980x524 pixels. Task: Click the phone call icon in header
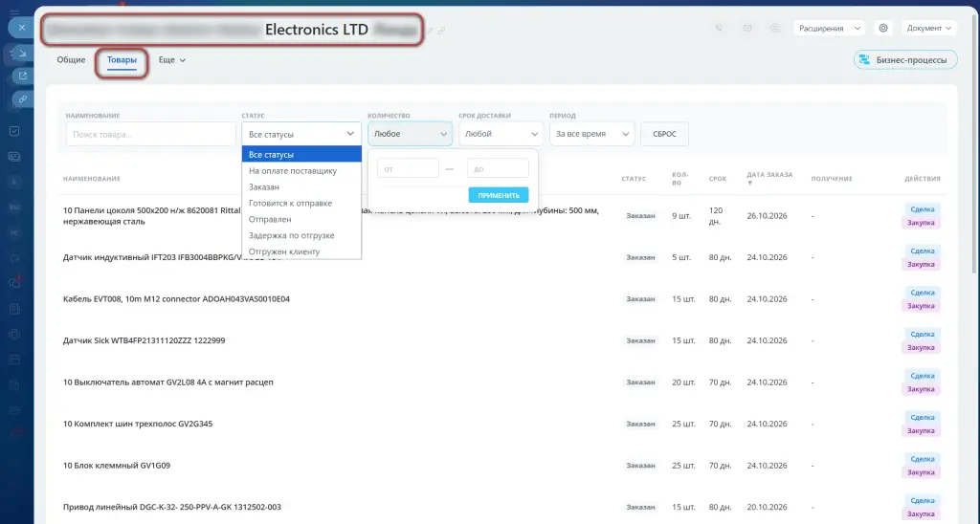pyautogui.click(x=720, y=28)
